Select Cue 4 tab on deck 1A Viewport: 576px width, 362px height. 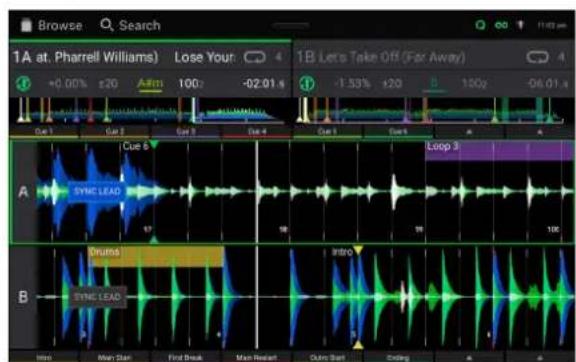[x=257, y=132]
